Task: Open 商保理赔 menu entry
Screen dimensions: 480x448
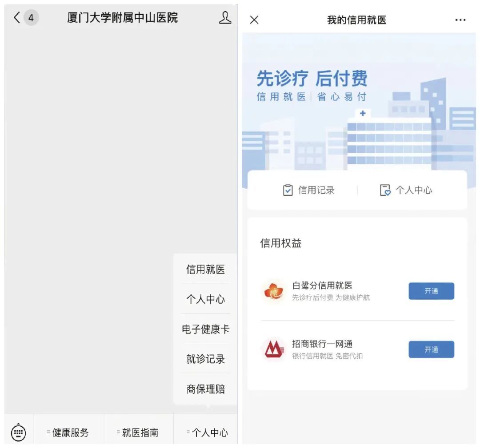Action: tap(205, 389)
